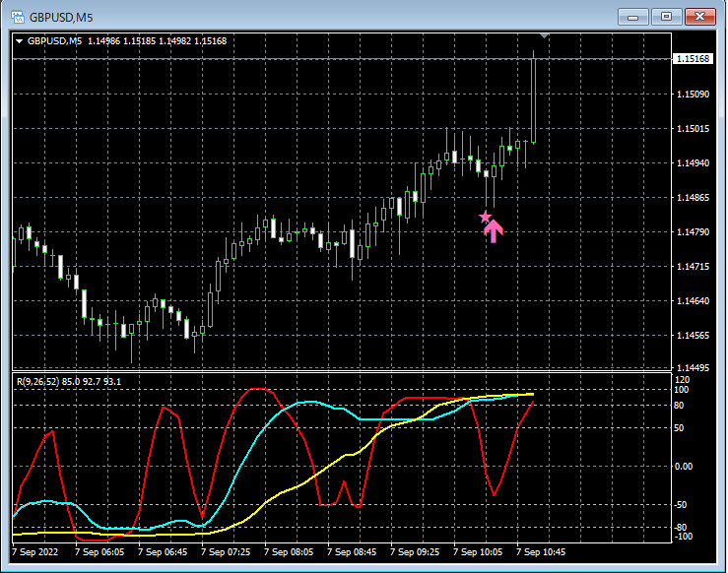Click the 1.14715 price scale label
This screenshot has height=573, width=728.
(693, 267)
